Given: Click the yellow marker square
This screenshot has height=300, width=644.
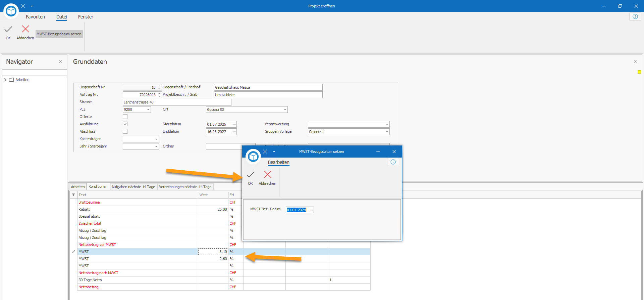Looking at the screenshot, I should [x=639, y=72].
